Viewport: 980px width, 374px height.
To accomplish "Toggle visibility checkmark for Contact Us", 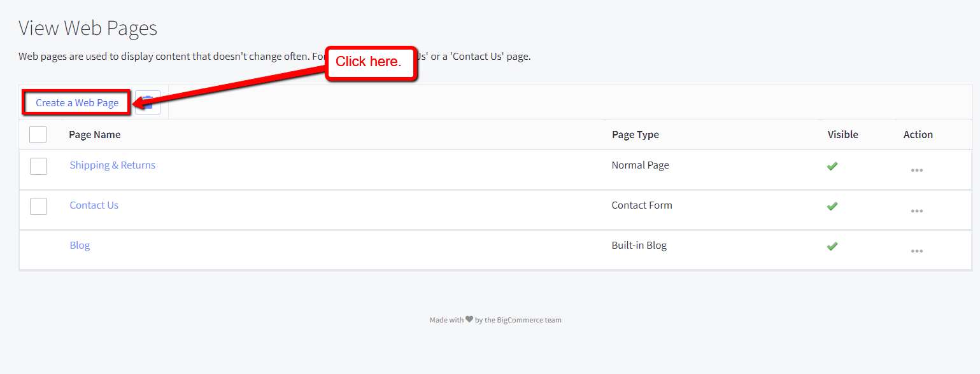I will pos(832,206).
